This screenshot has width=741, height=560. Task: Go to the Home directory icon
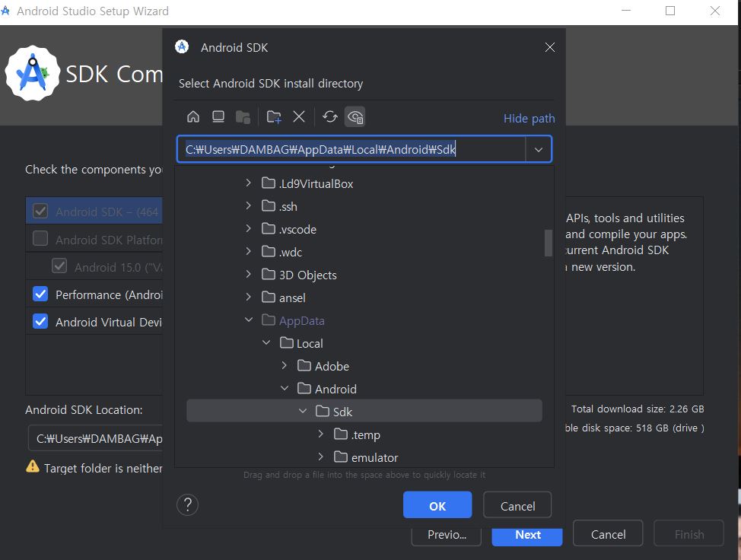[x=192, y=116]
